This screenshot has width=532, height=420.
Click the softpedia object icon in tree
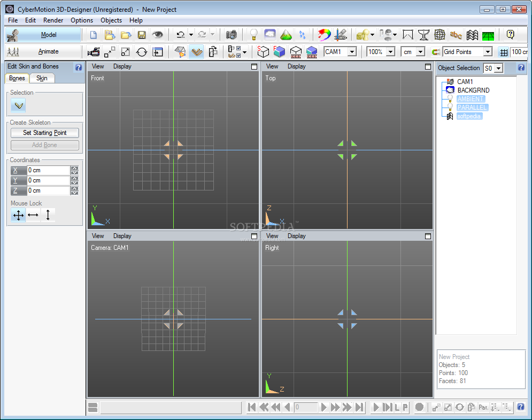point(450,116)
